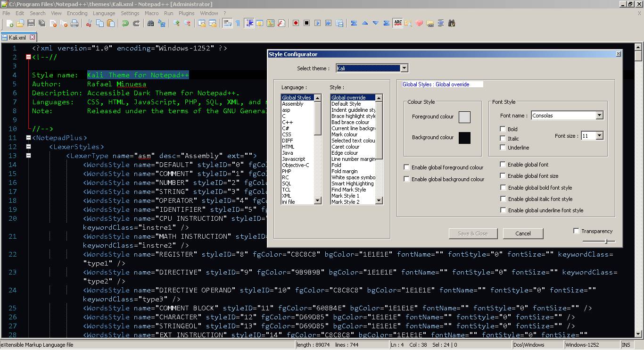The height and width of the screenshot is (350, 644).
Task: Tick the Transparency checkbox
Action: pos(576,231)
